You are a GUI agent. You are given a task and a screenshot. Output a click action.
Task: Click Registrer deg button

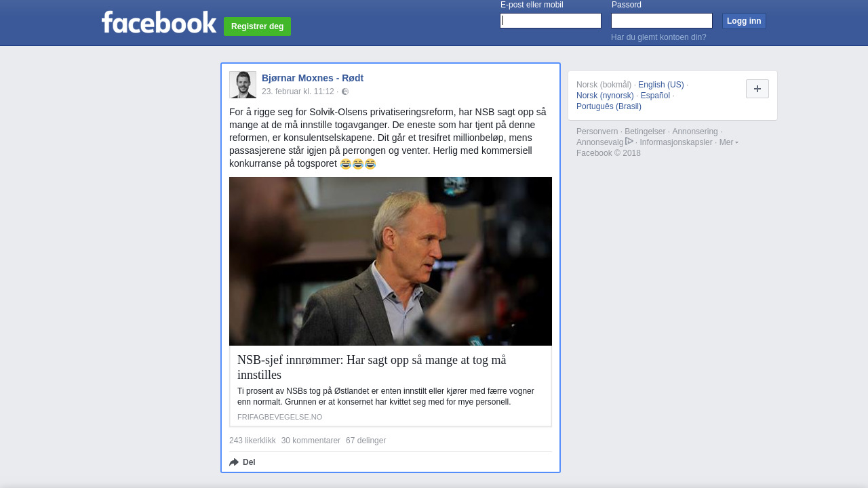(x=257, y=26)
